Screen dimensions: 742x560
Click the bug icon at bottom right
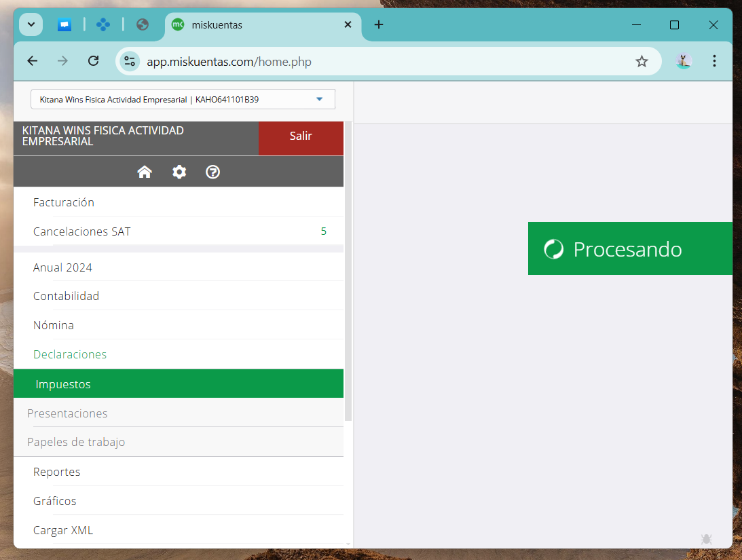[706, 539]
